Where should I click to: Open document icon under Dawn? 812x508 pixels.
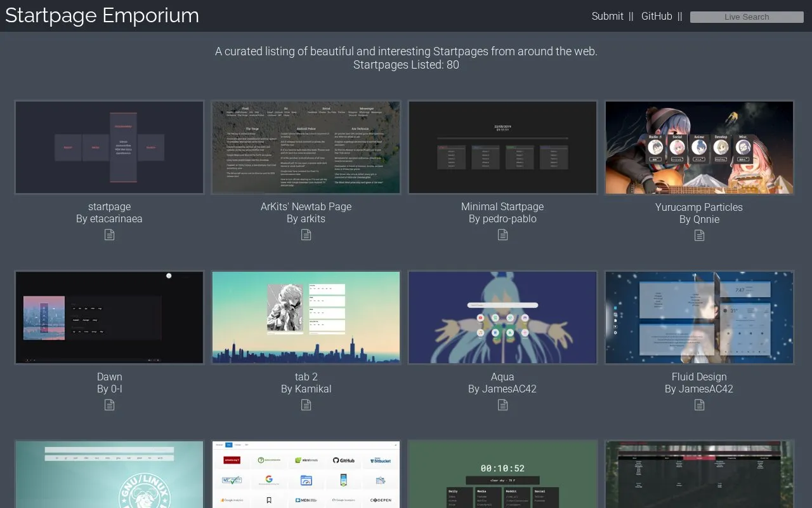click(x=110, y=405)
